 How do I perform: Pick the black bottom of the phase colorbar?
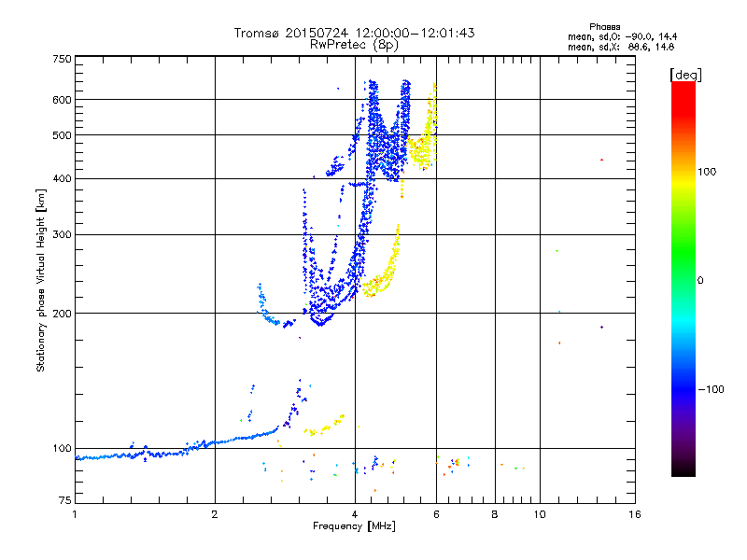(684, 471)
